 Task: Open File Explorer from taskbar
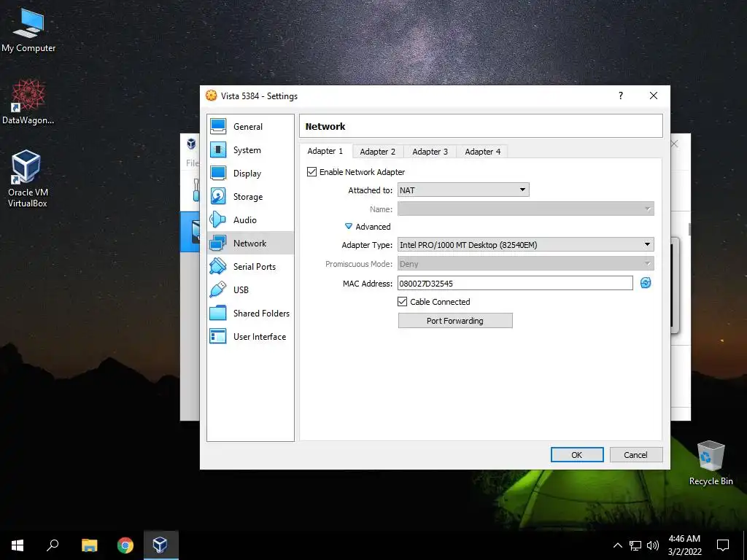tap(89, 545)
